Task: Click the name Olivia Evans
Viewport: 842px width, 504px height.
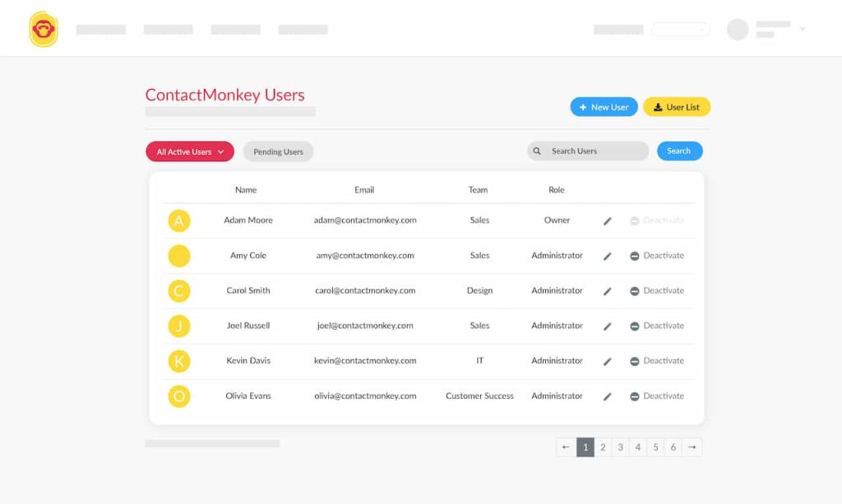Action: (x=248, y=396)
